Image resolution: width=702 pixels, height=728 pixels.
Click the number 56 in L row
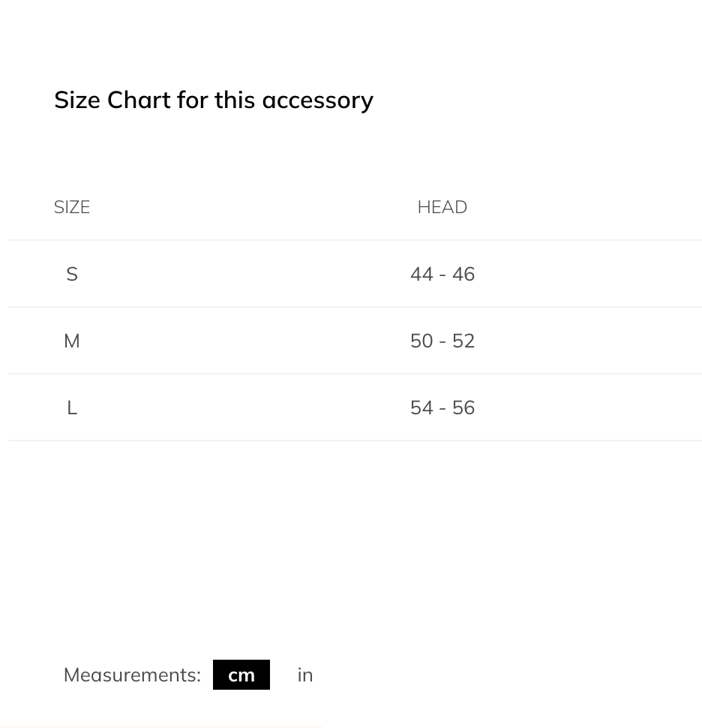(463, 408)
